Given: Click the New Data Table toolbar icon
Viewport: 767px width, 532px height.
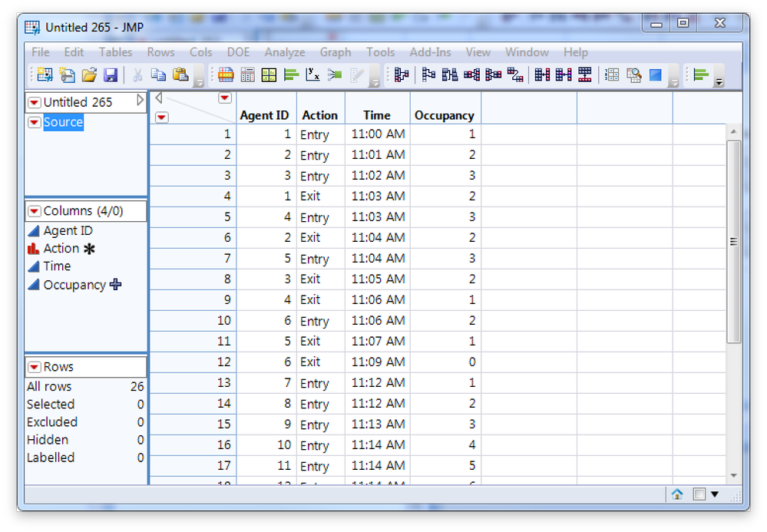Looking at the screenshot, I should 45,74.
